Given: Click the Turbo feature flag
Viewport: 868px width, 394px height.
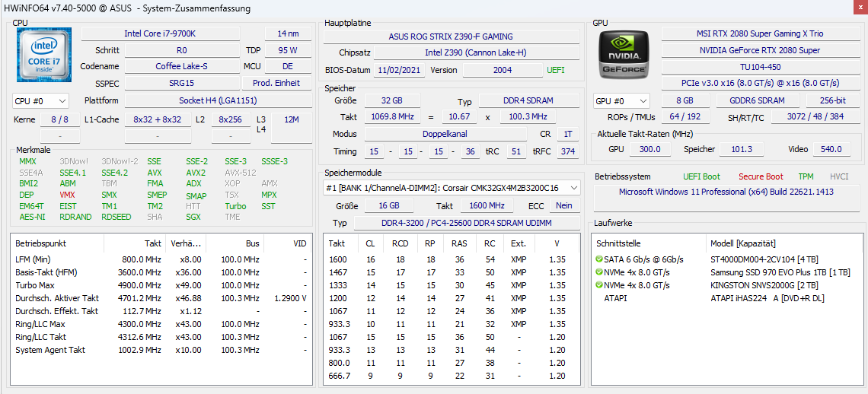Looking at the screenshot, I should tap(235, 206).
